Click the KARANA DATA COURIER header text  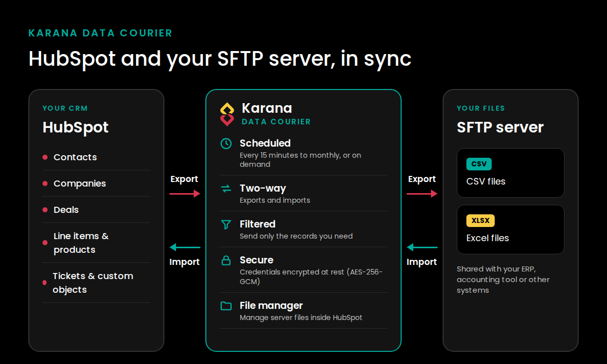[100, 33]
